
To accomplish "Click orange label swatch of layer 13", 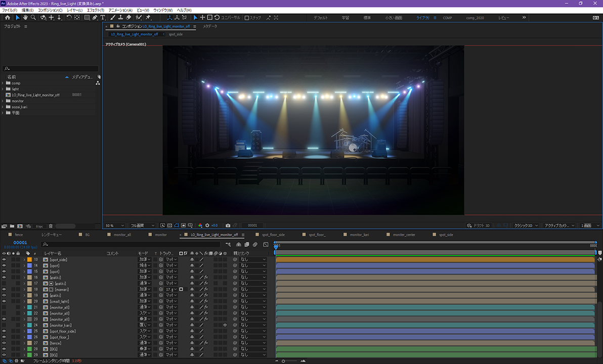I will tap(29, 260).
